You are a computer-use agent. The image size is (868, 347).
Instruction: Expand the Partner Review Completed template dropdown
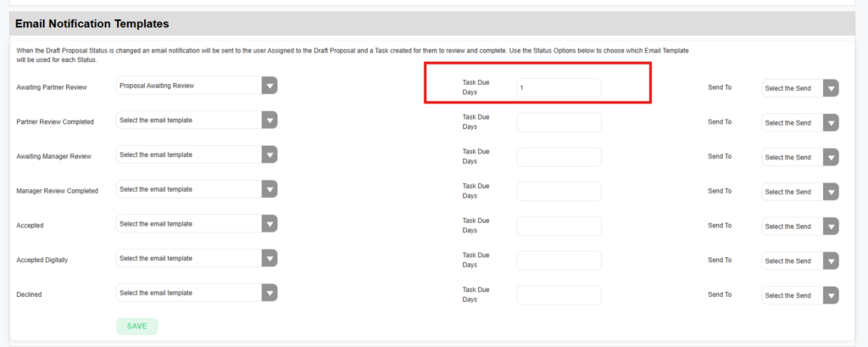(197, 120)
